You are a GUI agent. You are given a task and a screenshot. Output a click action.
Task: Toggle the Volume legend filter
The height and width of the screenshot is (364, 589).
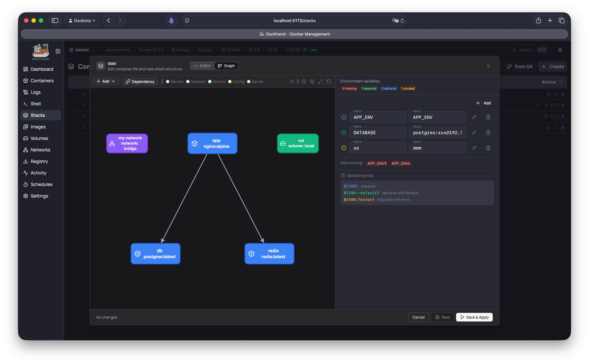pyautogui.click(x=217, y=82)
